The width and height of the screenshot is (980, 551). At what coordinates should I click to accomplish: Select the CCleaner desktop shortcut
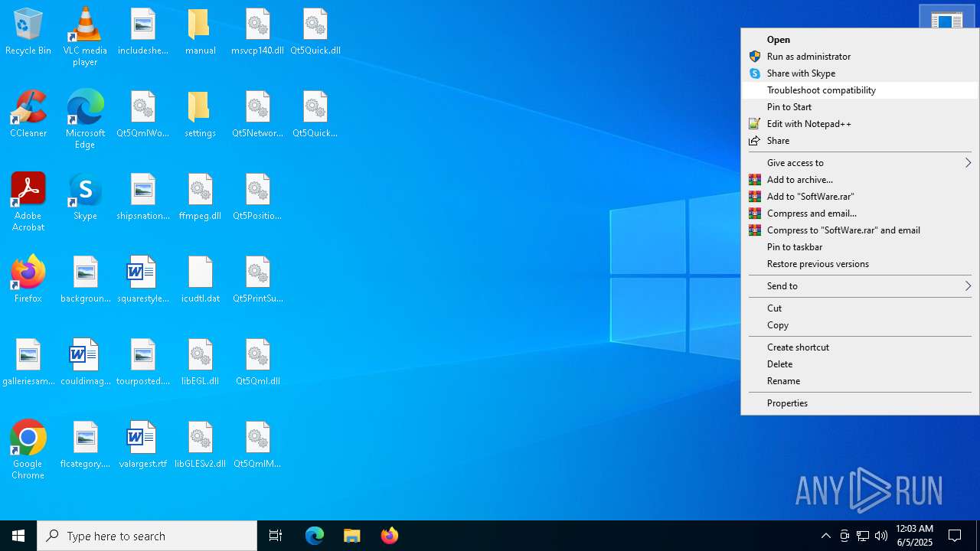pyautogui.click(x=28, y=114)
